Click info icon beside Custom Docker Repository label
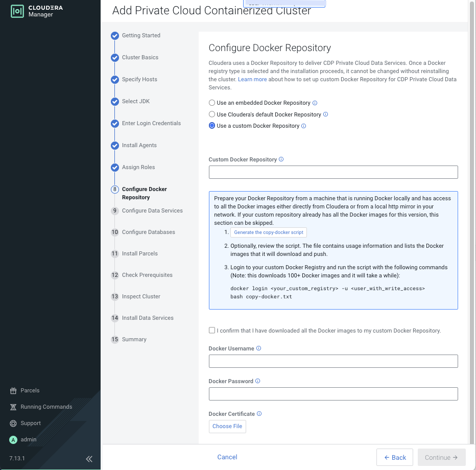Screen dimensions: 476x470 pos(281,159)
